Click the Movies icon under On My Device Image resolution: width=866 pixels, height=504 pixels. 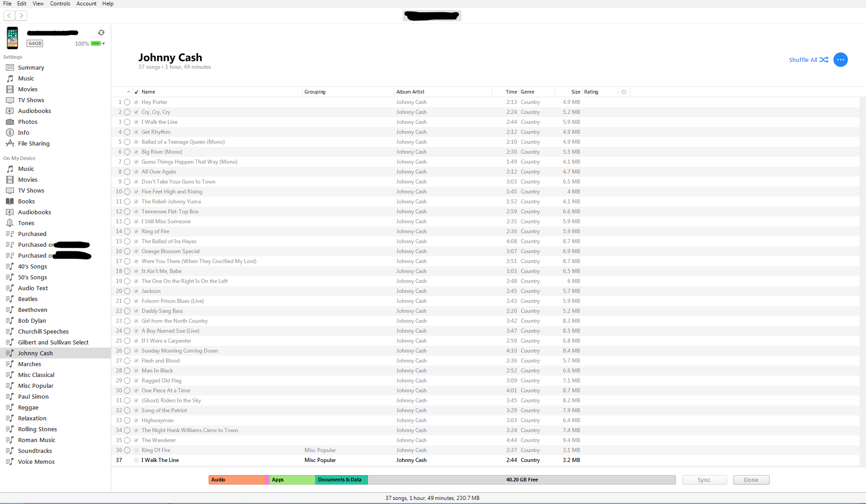click(10, 179)
